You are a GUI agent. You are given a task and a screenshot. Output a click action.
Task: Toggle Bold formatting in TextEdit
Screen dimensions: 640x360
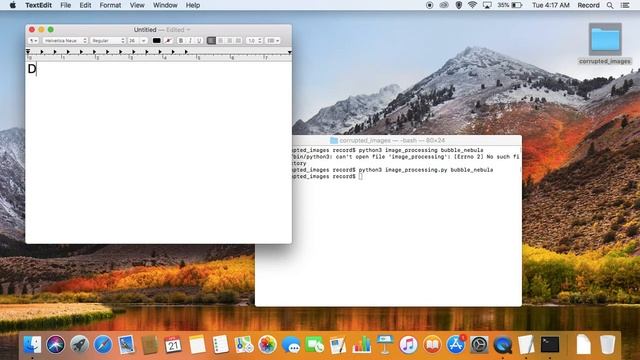pyautogui.click(x=181, y=41)
